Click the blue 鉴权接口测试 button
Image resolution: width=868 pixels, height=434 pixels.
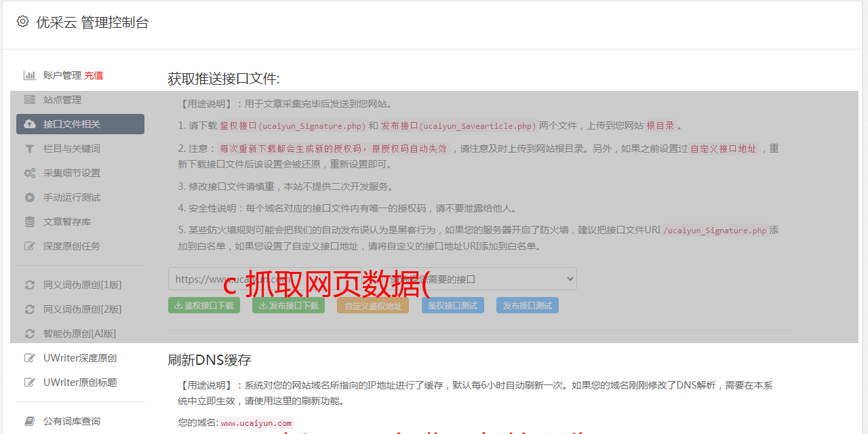(453, 306)
